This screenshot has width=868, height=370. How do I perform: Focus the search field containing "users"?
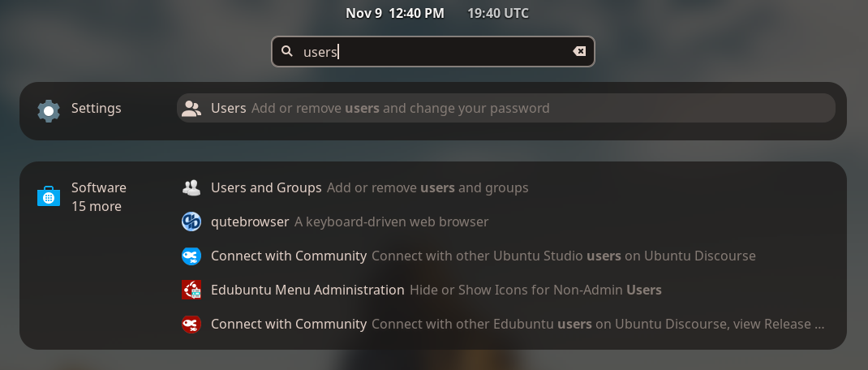pyautogui.click(x=430, y=51)
